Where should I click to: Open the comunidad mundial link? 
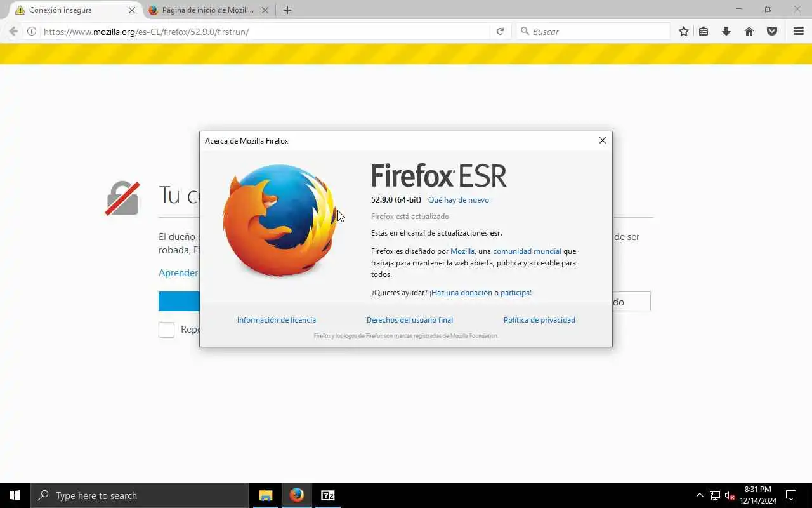[x=527, y=251]
